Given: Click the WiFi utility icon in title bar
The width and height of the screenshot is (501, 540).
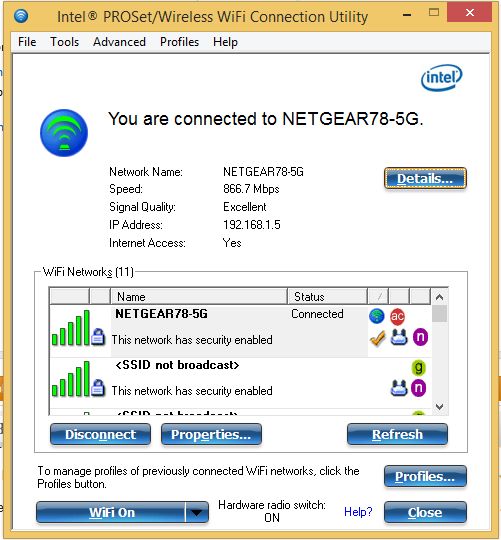Looking at the screenshot, I should 21,16.
